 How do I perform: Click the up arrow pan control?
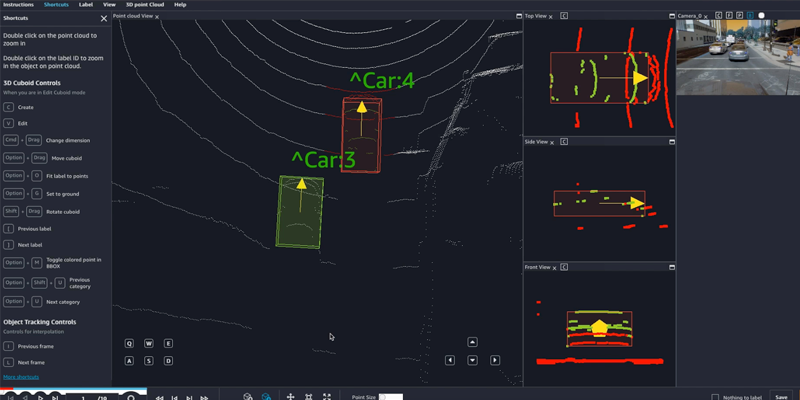[472, 342]
